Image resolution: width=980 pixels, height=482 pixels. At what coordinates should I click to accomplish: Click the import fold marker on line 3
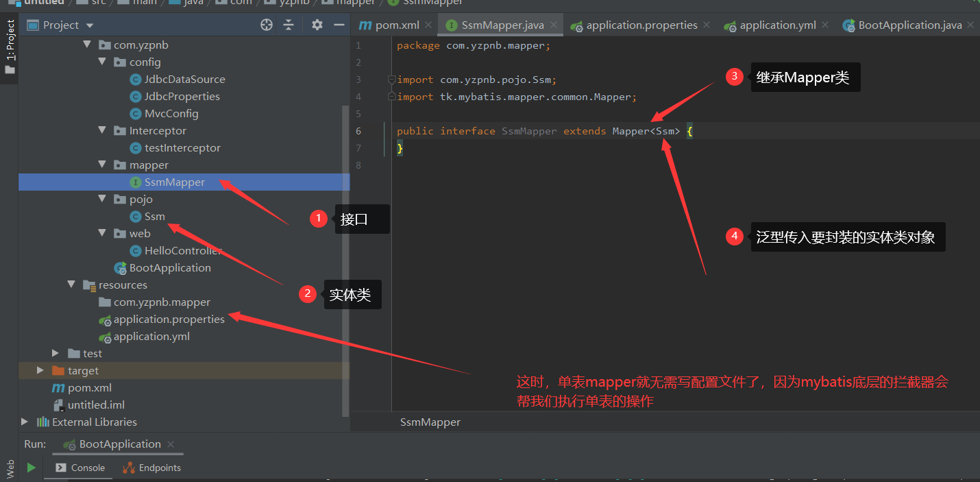pyautogui.click(x=391, y=80)
